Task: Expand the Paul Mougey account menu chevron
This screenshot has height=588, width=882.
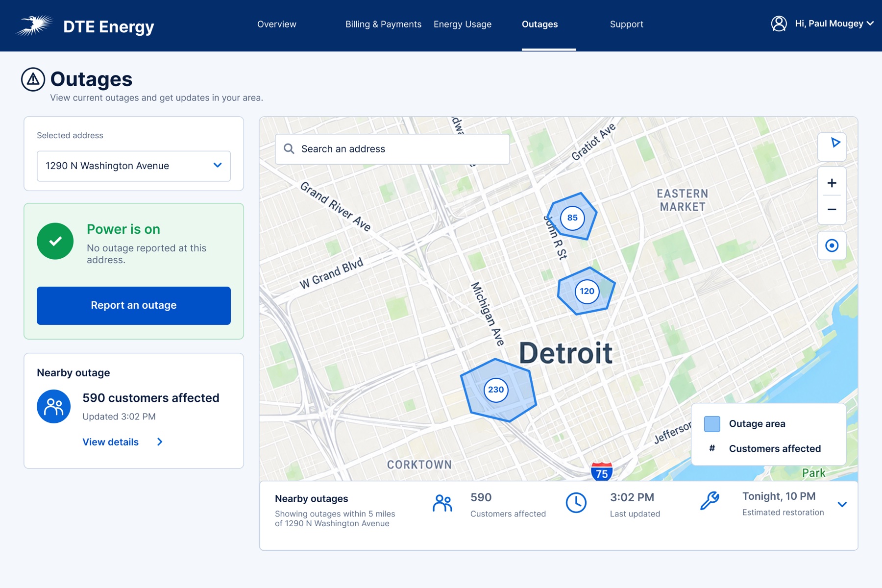Action: pos(870,24)
